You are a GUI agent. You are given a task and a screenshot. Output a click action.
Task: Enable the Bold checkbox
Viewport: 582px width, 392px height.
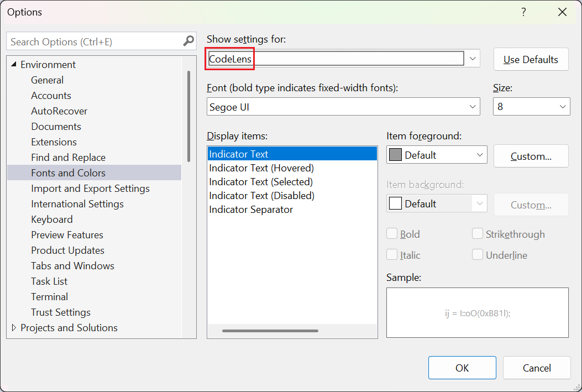coord(392,234)
